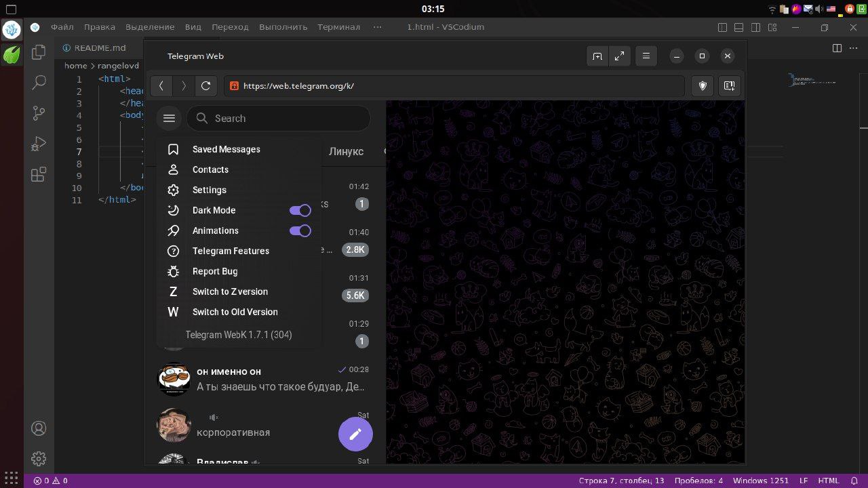Open the Extensions view in activity bar
The height and width of the screenshot is (488, 868).
pyautogui.click(x=39, y=174)
